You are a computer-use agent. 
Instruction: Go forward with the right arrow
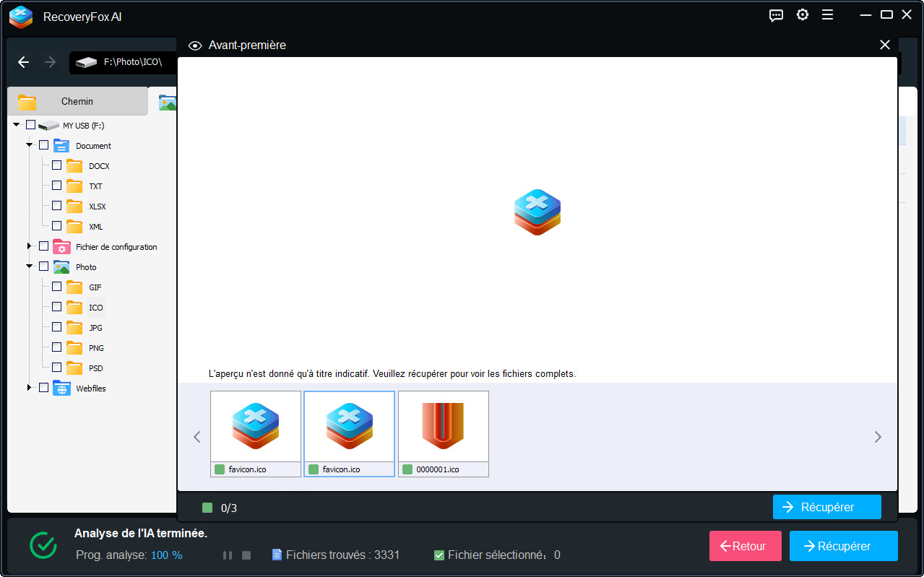coord(50,62)
